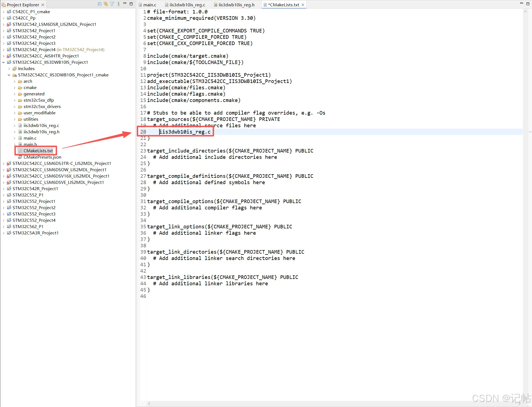Click the STM32C5A3R_Project1 project icon

click(9, 233)
